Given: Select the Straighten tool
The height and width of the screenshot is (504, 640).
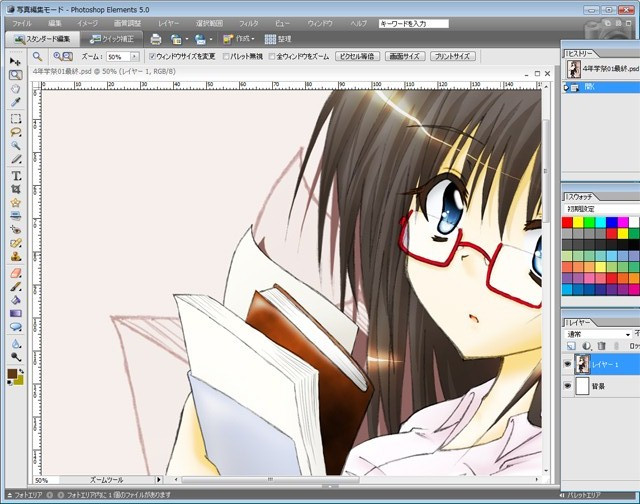Looking at the screenshot, I should coord(16,216).
